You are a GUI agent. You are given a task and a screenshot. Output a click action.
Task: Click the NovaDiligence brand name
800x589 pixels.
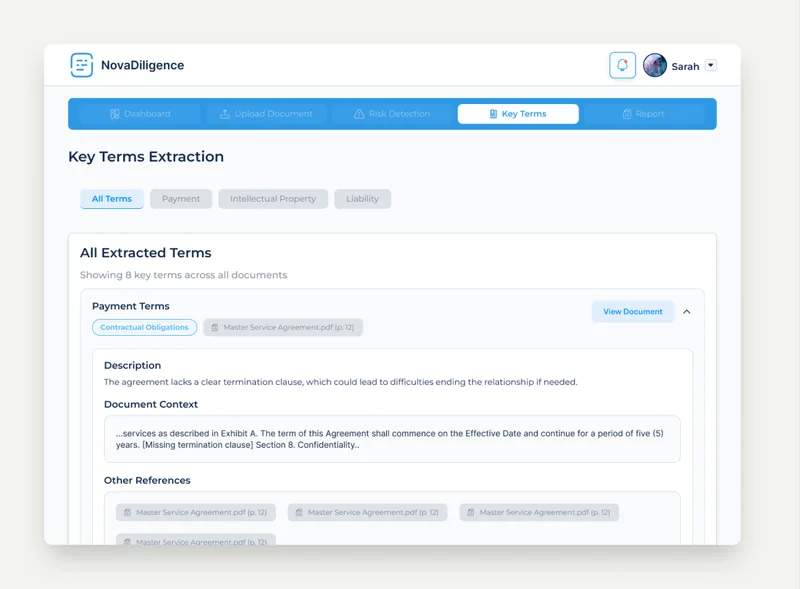point(142,65)
